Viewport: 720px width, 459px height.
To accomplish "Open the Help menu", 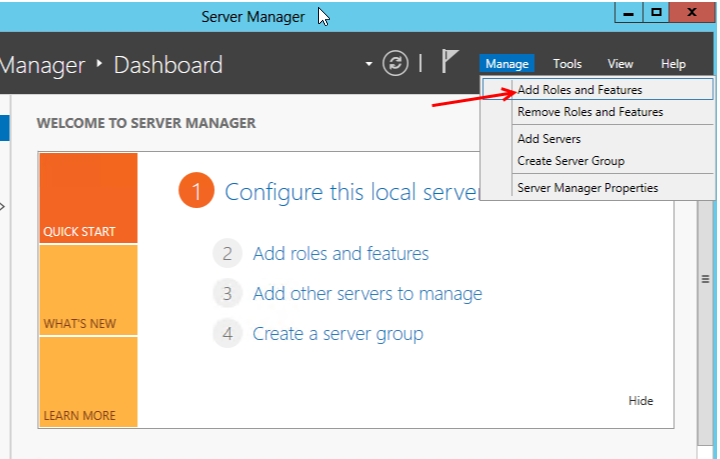I will click(673, 63).
